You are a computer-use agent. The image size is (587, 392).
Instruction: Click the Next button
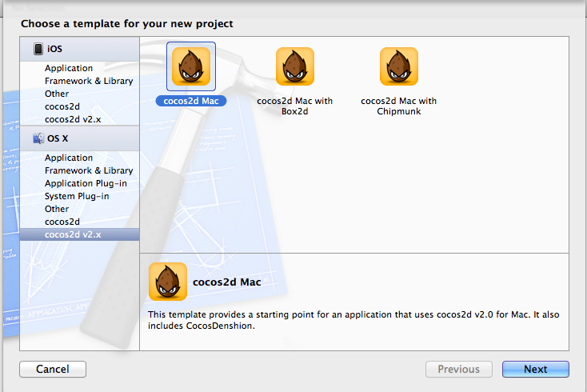pos(535,369)
